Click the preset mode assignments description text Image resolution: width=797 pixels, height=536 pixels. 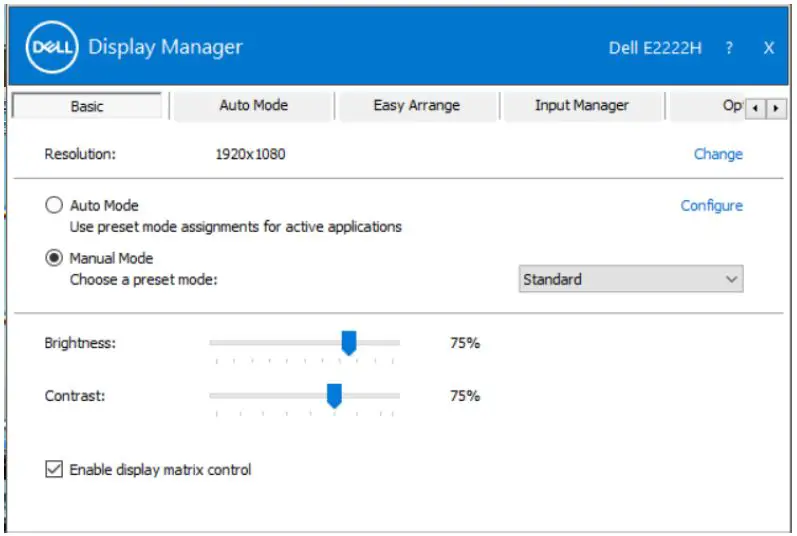(236, 227)
